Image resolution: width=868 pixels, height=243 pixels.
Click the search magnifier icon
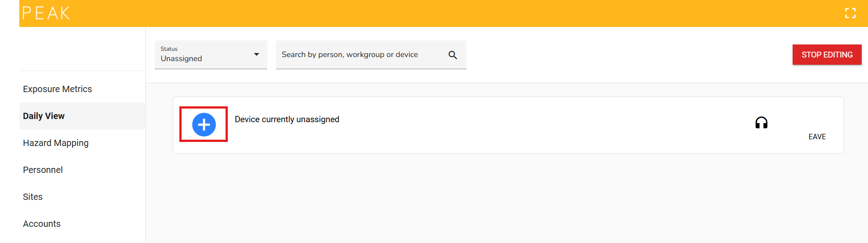[x=453, y=55]
